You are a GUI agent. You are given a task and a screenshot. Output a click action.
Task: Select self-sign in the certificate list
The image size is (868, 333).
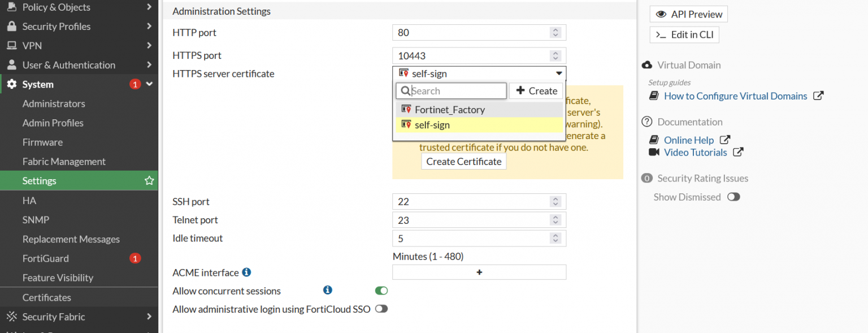(432, 124)
